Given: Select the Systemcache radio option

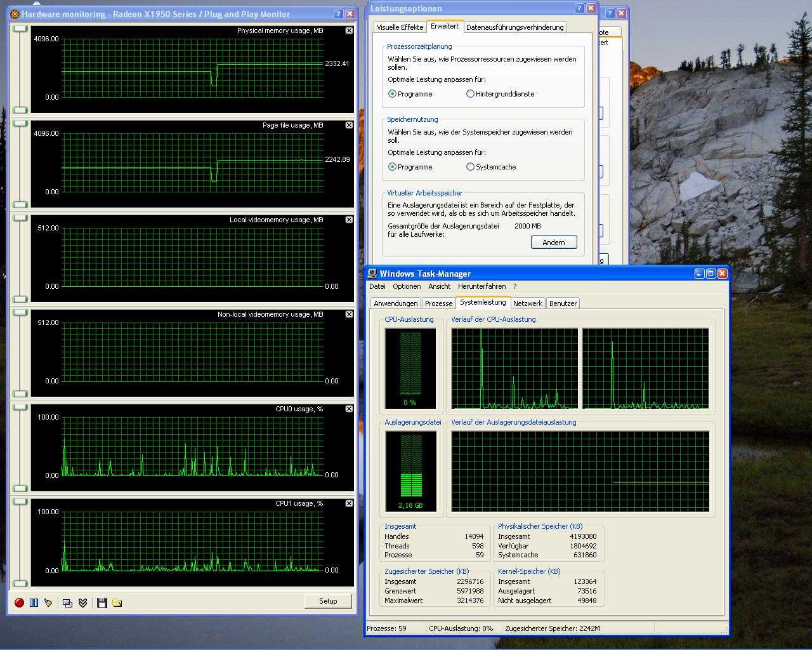Looking at the screenshot, I should point(491,167).
